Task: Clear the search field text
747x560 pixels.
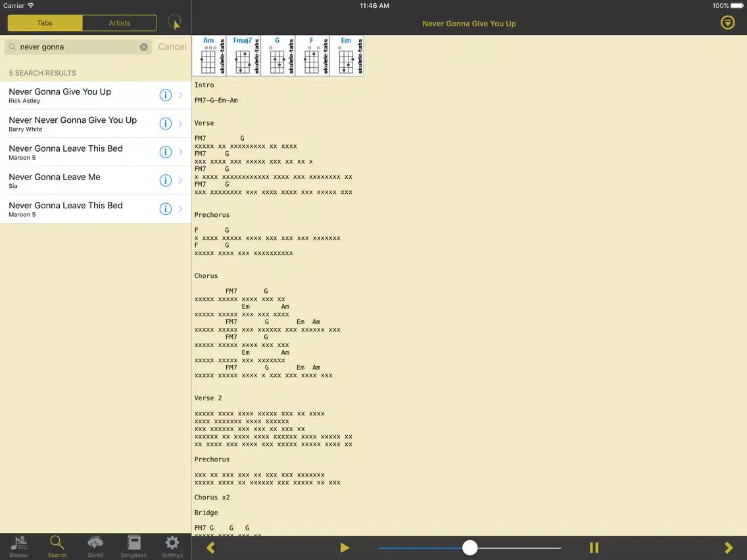Action: pos(144,47)
